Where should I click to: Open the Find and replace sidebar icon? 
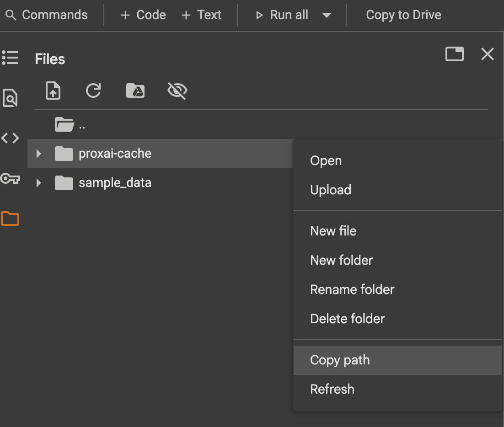click(10, 98)
